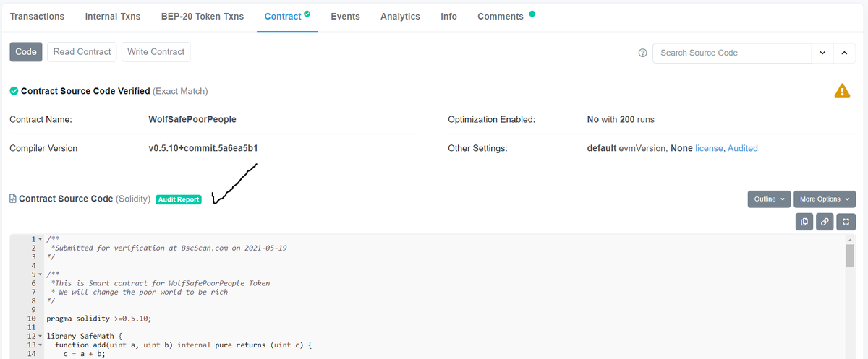This screenshot has width=868, height=359.
Task: Click the file icon next to Contract Source Code
Action: tap(13, 199)
